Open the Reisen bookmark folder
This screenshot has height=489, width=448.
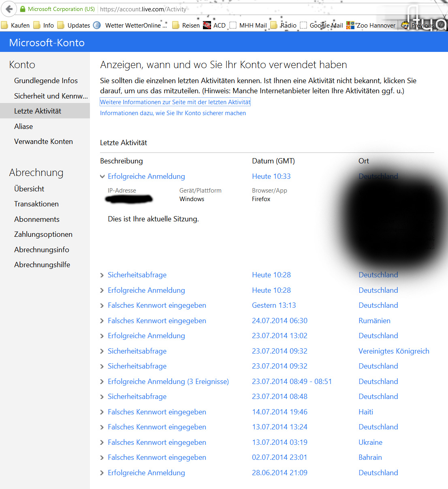coord(186,25)
